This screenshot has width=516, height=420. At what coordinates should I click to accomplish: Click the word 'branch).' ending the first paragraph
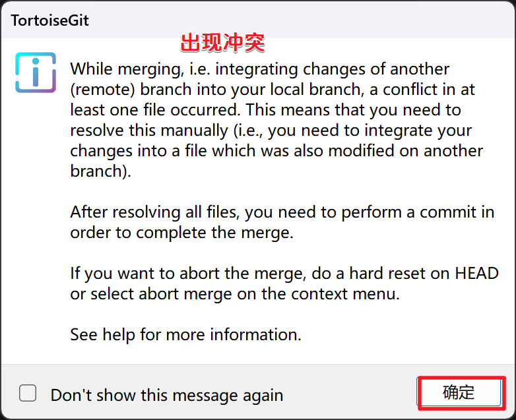[99, 171]
